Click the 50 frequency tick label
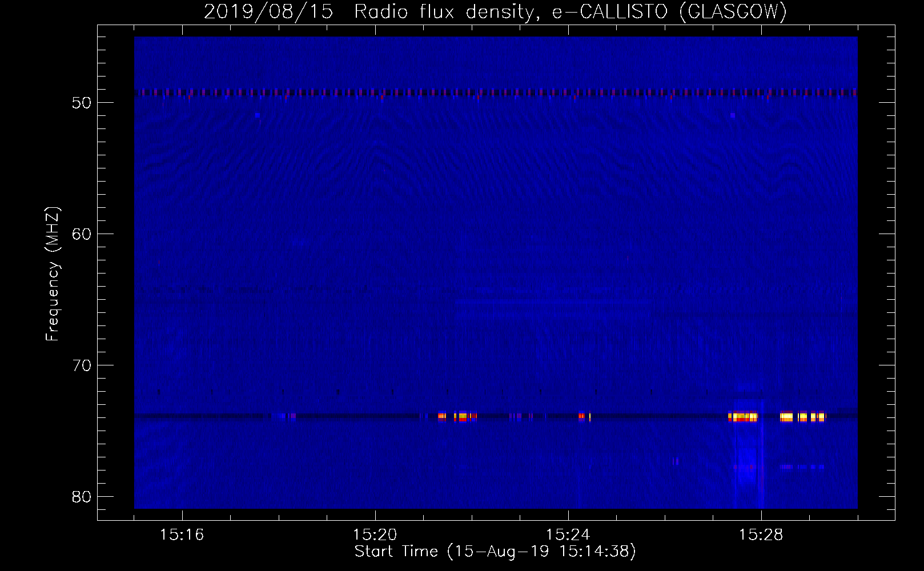The image size is (924, 571). [x=82, y=103]
